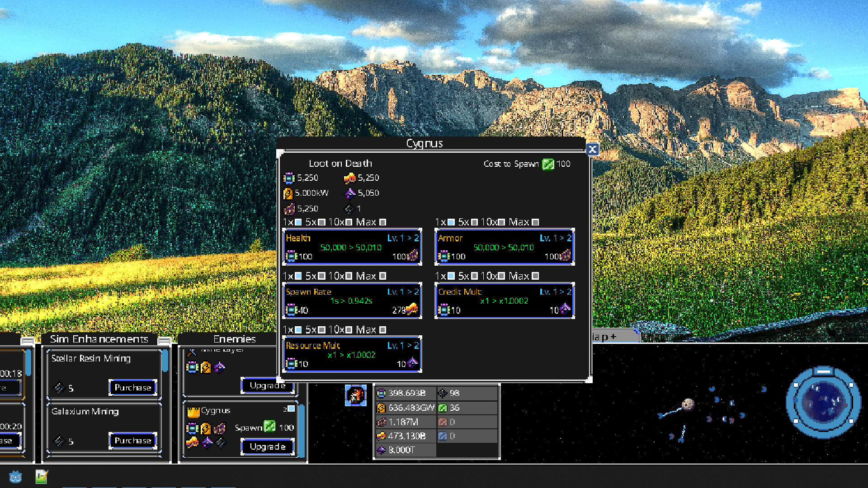
Task: Buy the Health upgrade Lv. 1 > 2
Action: point(352,247)
